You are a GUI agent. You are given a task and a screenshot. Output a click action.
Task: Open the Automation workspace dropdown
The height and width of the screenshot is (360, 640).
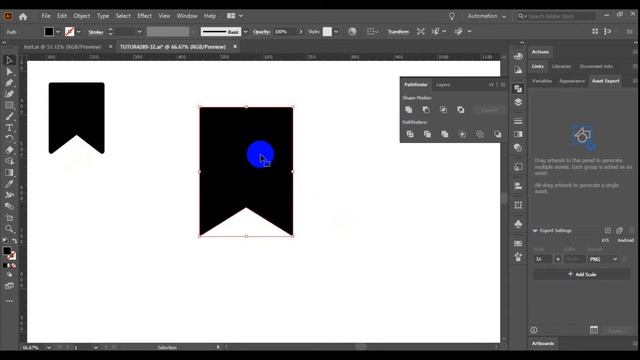(487, 16)
